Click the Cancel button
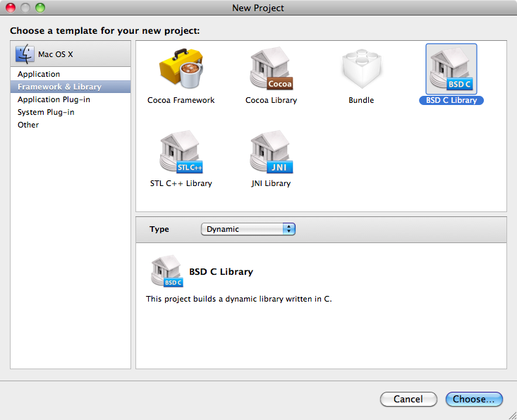Viewport: 517px width, 420px height. tap(408, 400)
